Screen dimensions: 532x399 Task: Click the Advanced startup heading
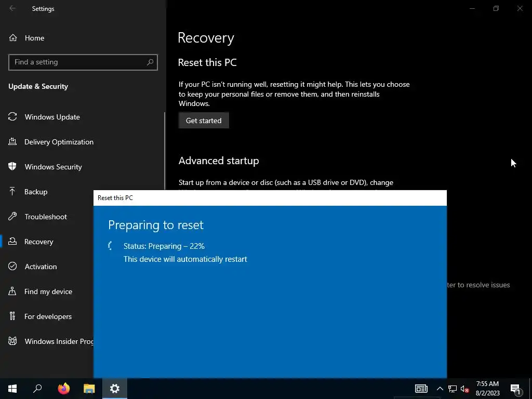pyautogui.click(x=219, y=161)
